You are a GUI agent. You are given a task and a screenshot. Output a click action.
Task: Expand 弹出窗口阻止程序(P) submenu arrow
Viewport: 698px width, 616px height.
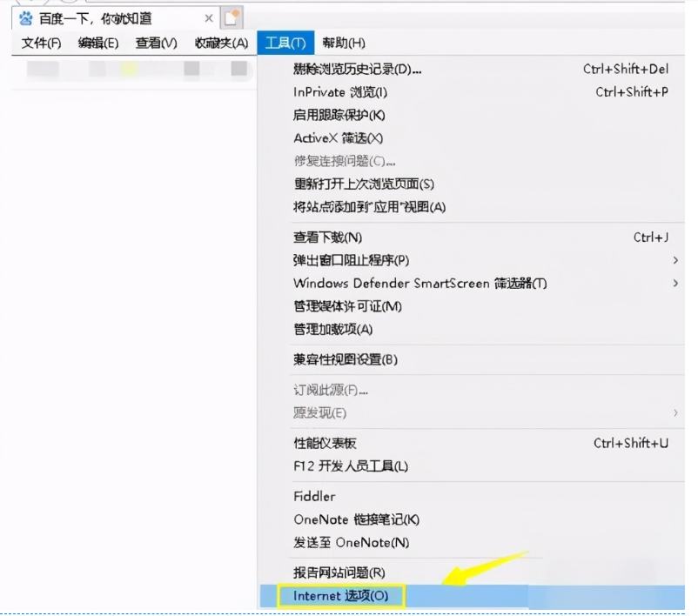(675, 260)
